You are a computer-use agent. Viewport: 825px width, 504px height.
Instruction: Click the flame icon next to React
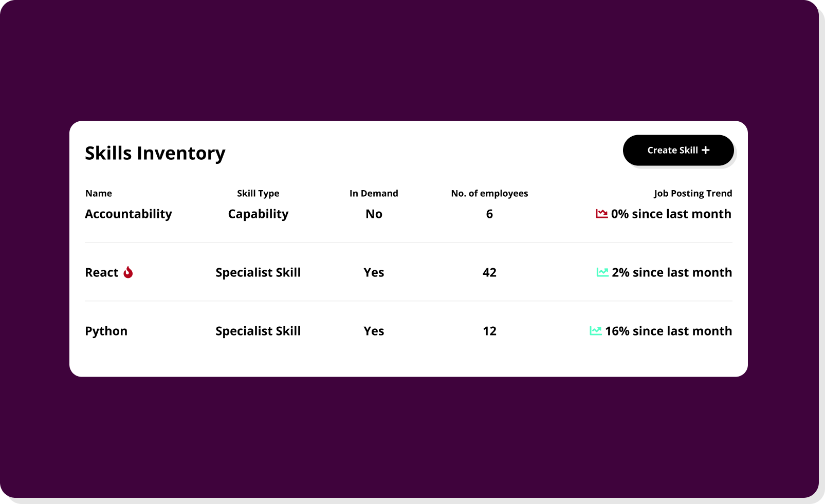[128, 272]
